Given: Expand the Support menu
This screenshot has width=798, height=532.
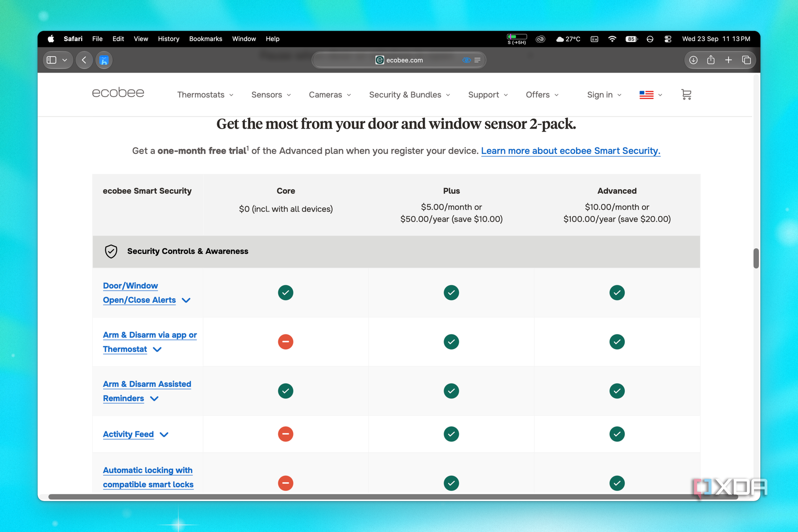Looking at the screenshot, I should 488,95.
